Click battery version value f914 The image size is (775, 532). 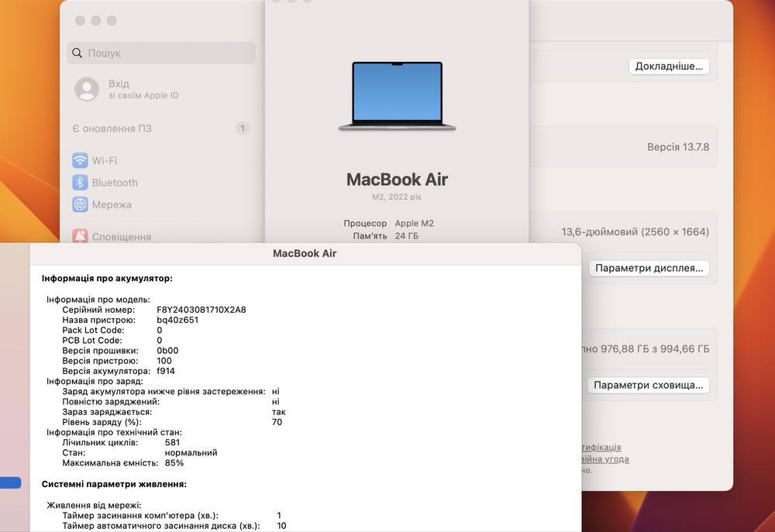tap(166, 371)
